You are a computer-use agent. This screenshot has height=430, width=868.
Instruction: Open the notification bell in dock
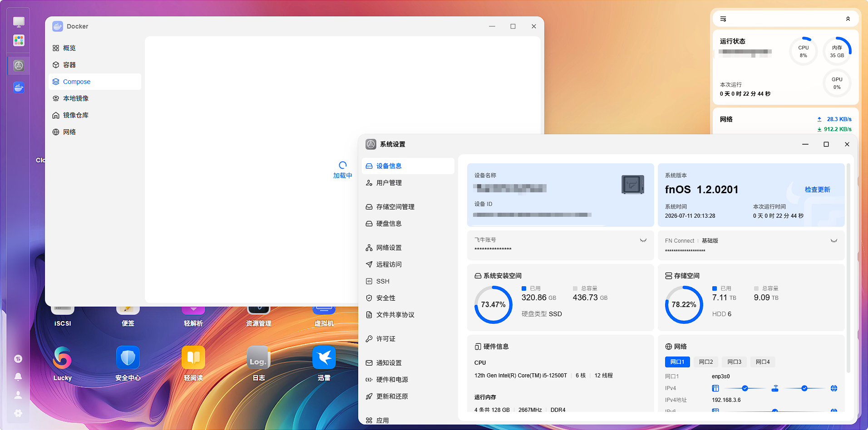[x=18, y=376]
